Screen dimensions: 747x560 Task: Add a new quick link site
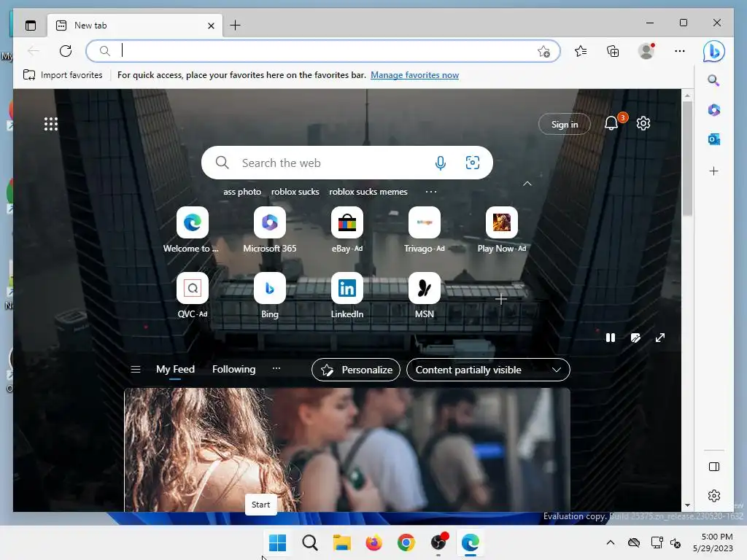501,299
